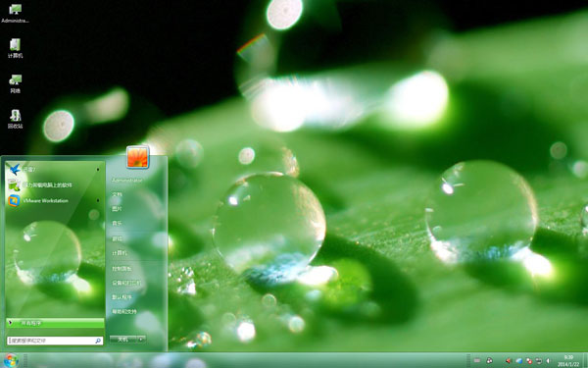
Task: Launch VMware Workstation from Start menu
Action: (x=55, y=200)
